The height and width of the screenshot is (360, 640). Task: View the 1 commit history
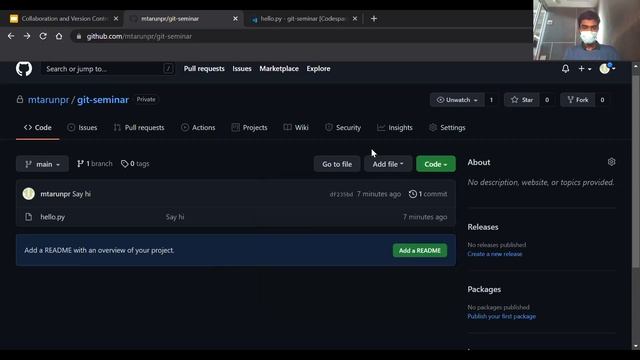(428, 194)
